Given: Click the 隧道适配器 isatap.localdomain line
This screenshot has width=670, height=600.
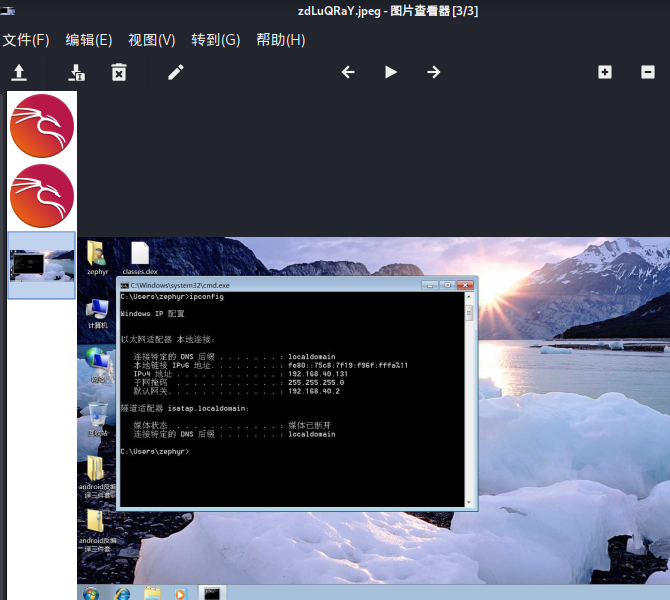Looking at the screenshot, I should 185,408.
